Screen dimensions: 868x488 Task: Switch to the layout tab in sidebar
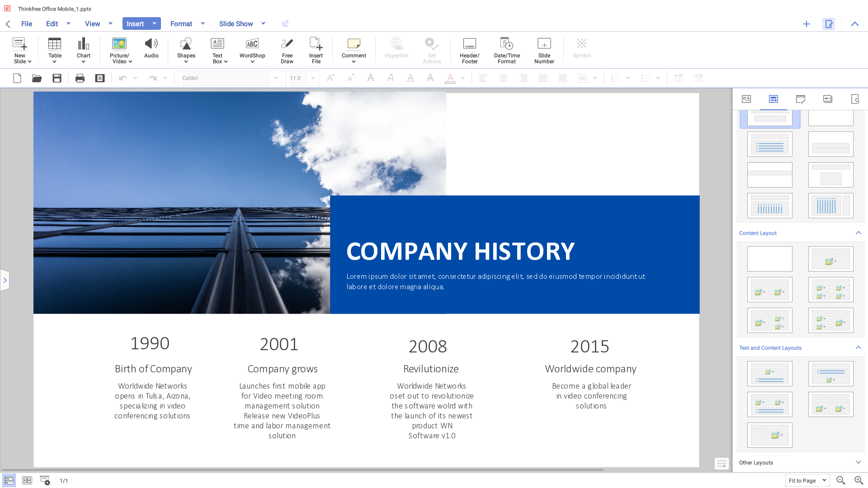point(774,99)
